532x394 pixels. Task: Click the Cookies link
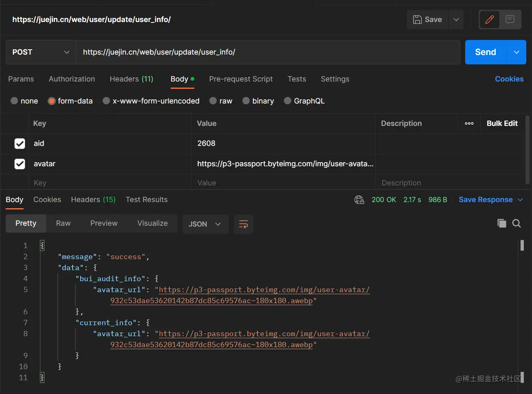tap(509, 79)
